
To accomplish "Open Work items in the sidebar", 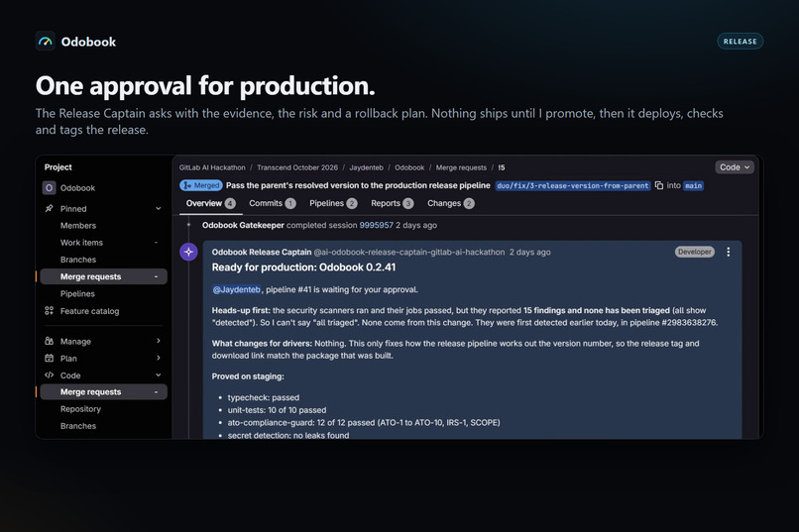I will coord(81,243).
